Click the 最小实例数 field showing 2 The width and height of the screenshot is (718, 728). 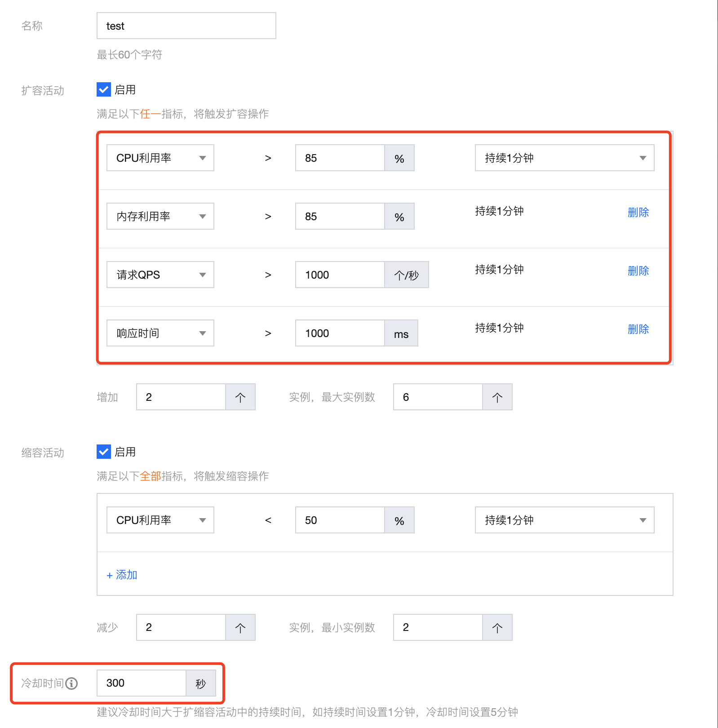pos(438,627)
